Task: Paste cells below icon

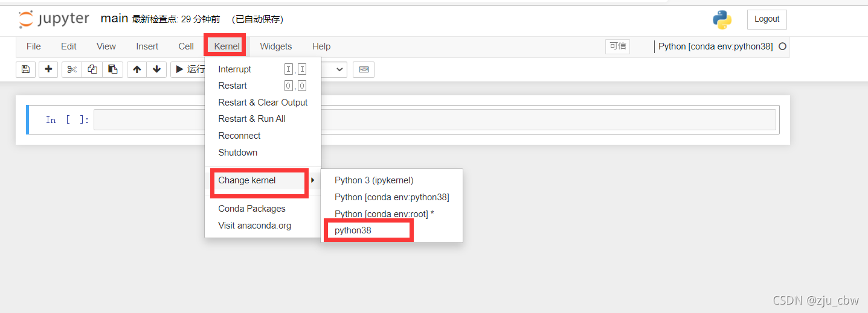Action: [112, 69]
